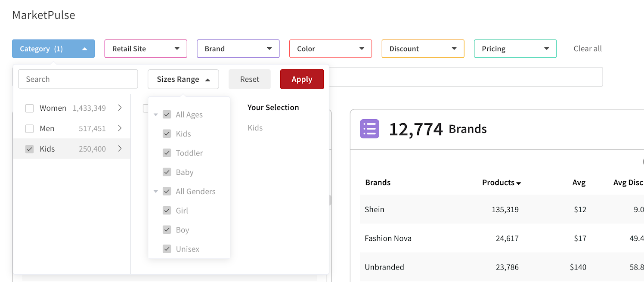
Task: Uncheck the Baby size checkbox
Action: (x=167, y=172)
